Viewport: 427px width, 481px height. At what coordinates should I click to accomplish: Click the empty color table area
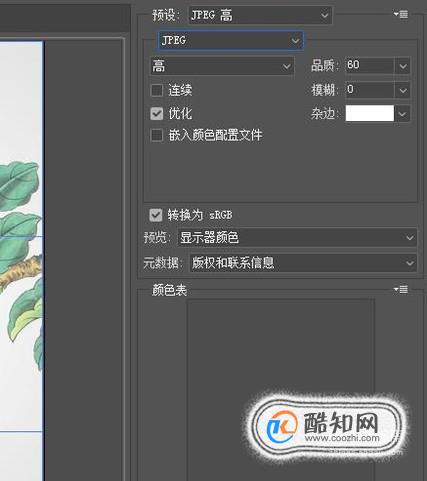click(281, 347)
